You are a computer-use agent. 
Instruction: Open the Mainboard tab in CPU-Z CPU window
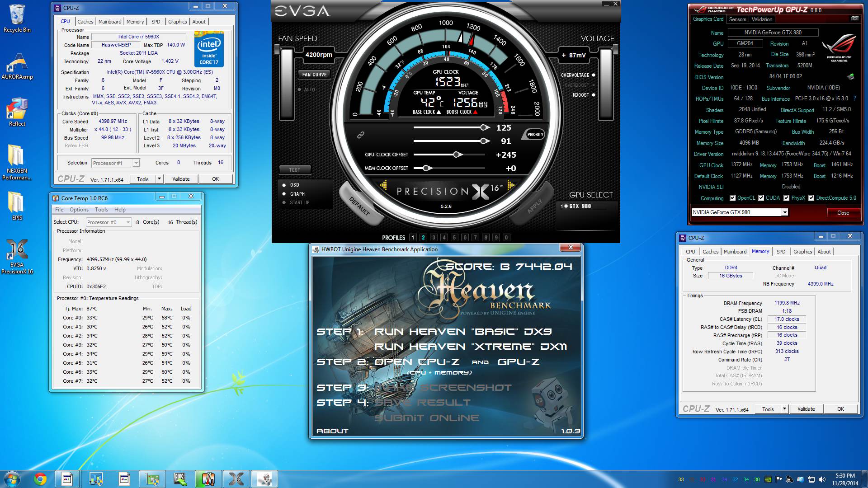pyautogui.click(x=110, y=22)
